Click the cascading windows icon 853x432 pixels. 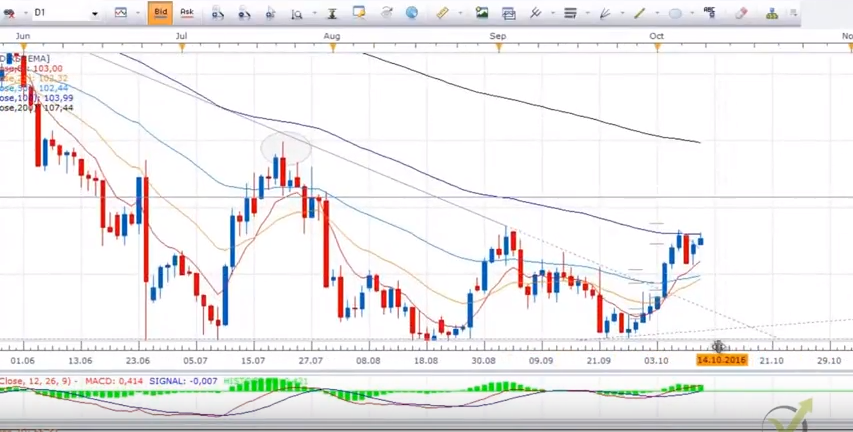pyautogui.click(x=509, y=13)
